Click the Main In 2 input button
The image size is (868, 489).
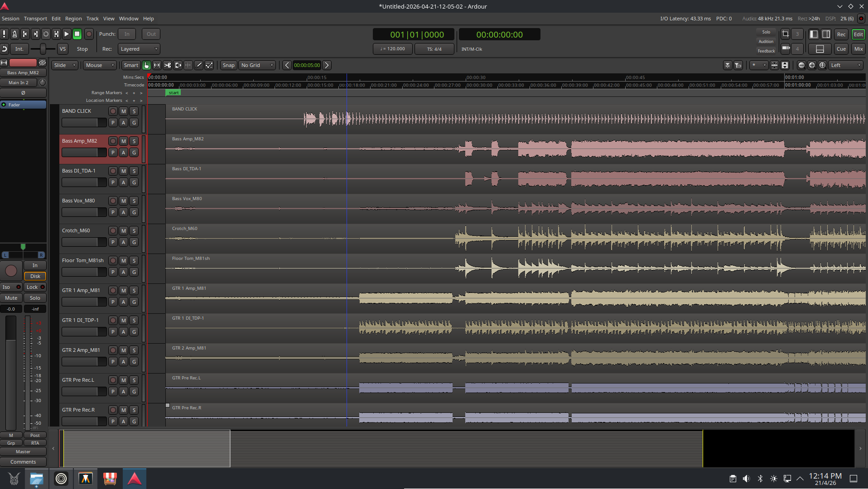click(x=19, y=82)
